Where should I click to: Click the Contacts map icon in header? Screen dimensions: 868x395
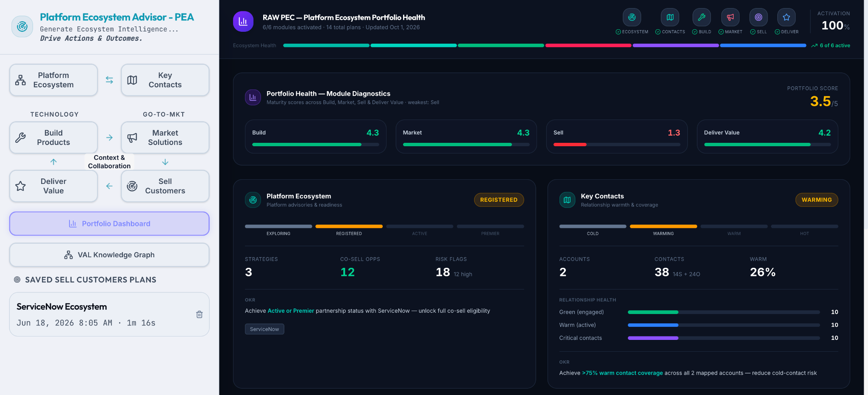670,17
